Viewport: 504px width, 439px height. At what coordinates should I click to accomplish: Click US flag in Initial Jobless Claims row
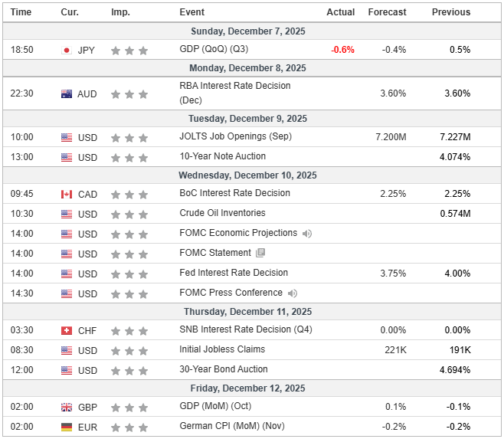click(67, 351)
